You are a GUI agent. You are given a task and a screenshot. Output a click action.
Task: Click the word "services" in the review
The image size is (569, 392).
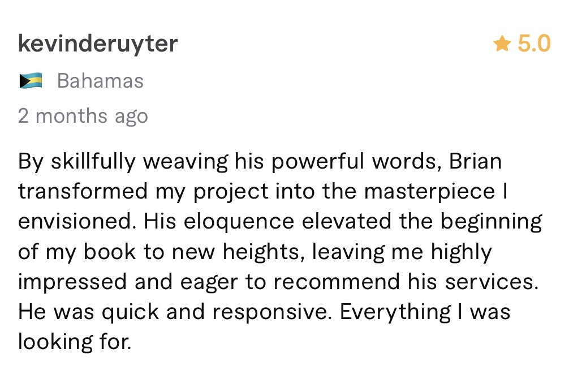[490, 282]
